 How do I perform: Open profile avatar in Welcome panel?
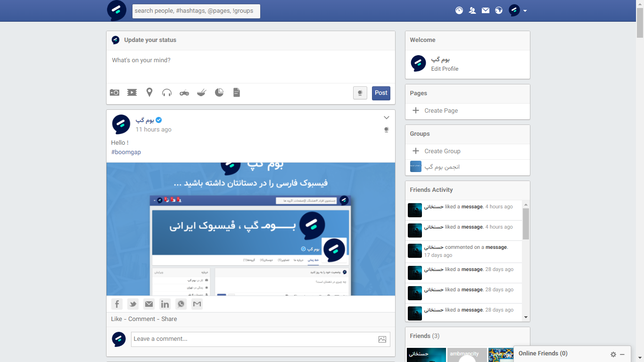pos(418,63)
